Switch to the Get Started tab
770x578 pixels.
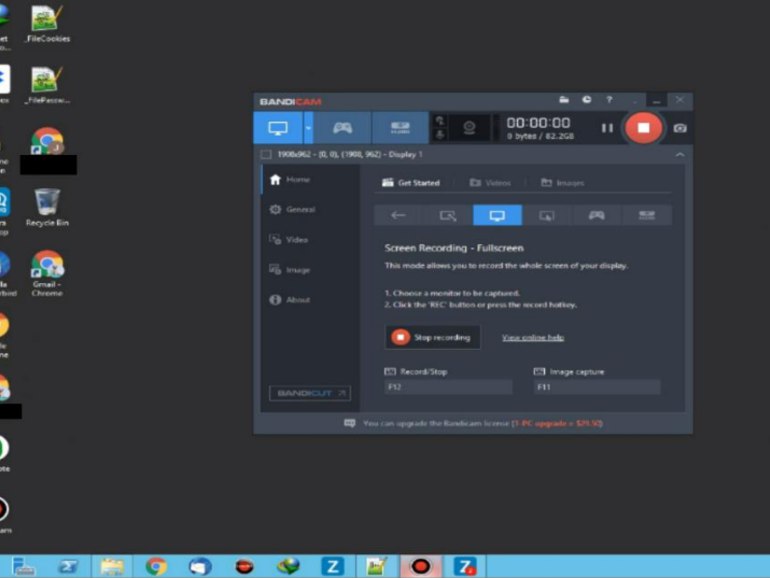click(411, 183)
